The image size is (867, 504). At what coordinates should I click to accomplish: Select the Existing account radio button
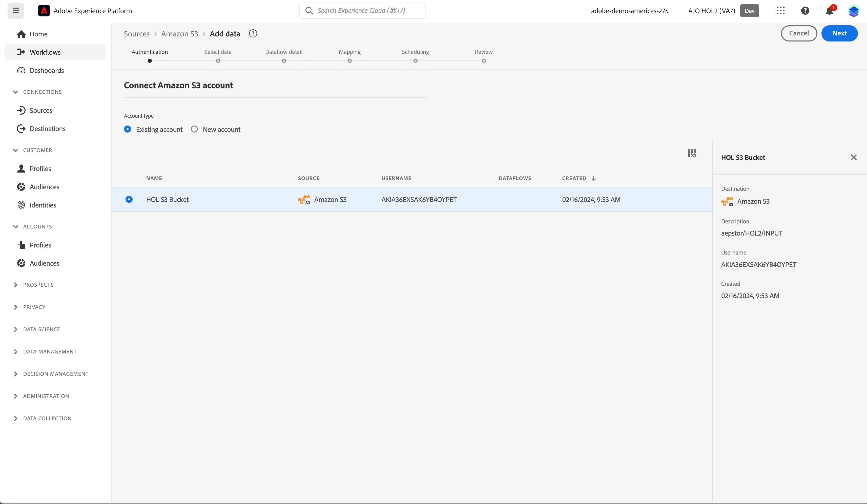point(128,129)
